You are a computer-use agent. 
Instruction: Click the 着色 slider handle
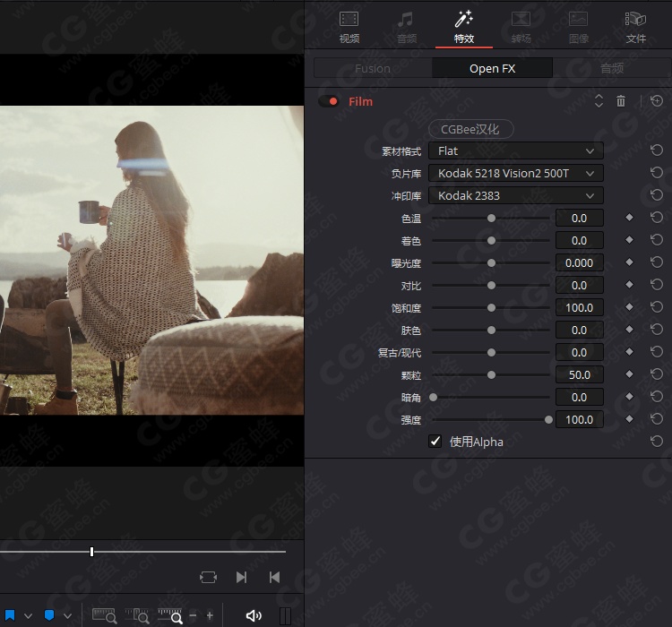pos(491,240)
